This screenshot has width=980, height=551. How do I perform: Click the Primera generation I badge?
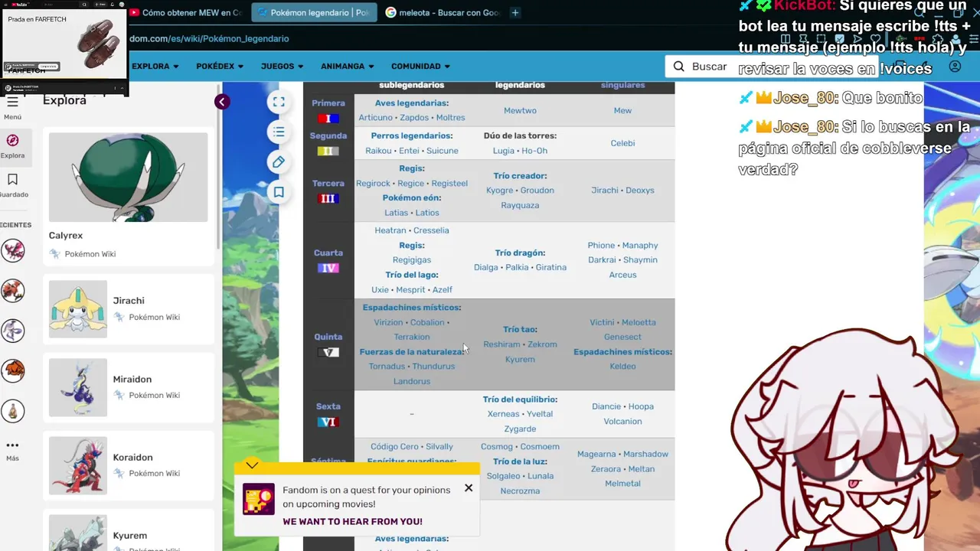tap(328, 119)
